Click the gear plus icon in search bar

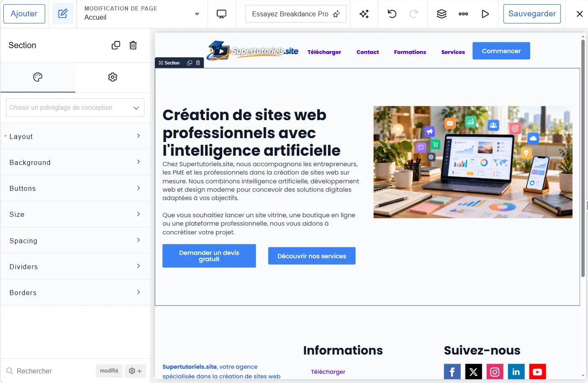tap(135, 371)
